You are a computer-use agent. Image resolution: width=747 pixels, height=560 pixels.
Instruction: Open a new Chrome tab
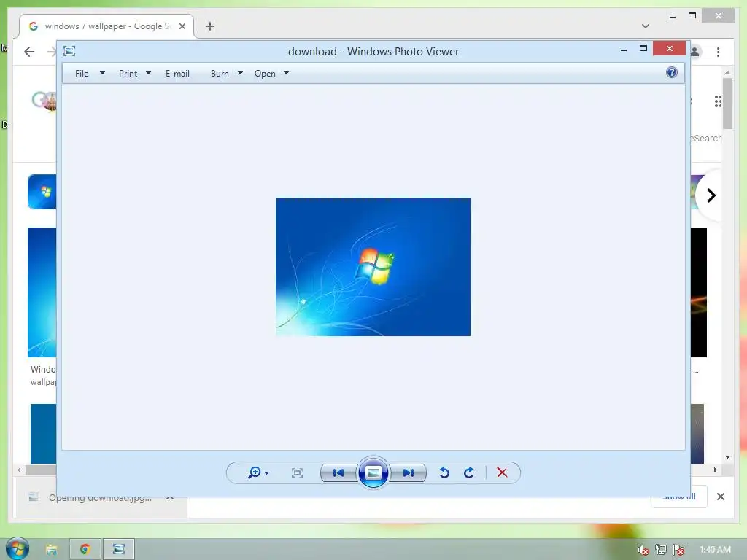tap(210, 26)
